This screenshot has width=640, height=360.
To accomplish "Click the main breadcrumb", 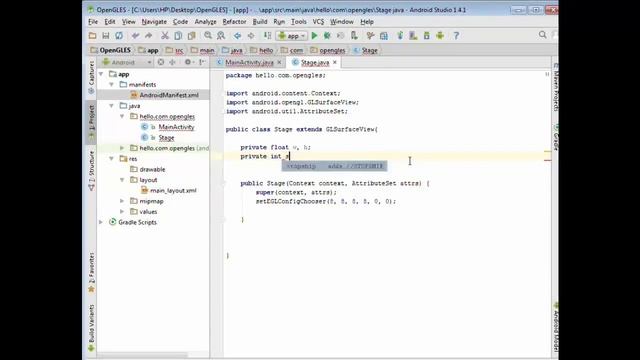I will 202,50.
